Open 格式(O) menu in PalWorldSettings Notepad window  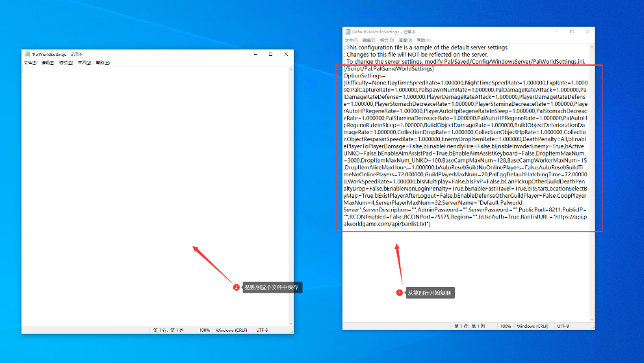pos(66,63)
